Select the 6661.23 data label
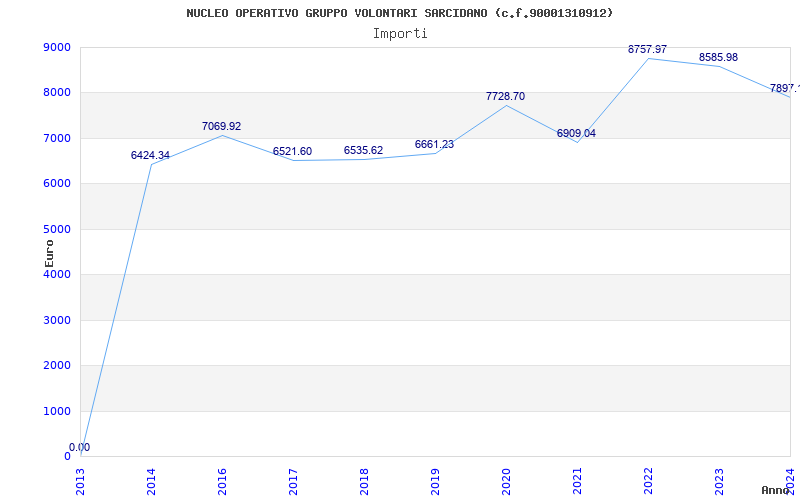Screen dimensions: 800x500 click(434, 145)
